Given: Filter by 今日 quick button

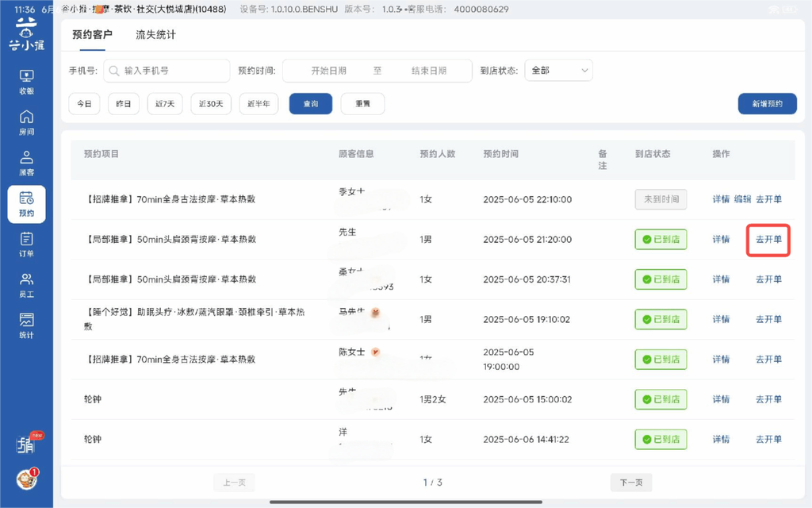Looking at the screenshot, I should pyautogui.click(x=84, y=104).
